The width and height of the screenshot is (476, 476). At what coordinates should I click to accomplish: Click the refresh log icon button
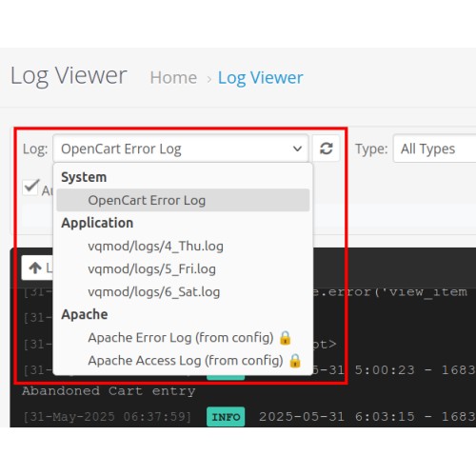327,149
